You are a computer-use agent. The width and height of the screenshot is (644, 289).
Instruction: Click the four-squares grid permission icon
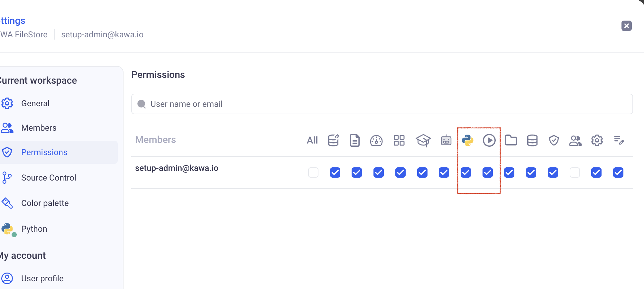coord(399,140)
